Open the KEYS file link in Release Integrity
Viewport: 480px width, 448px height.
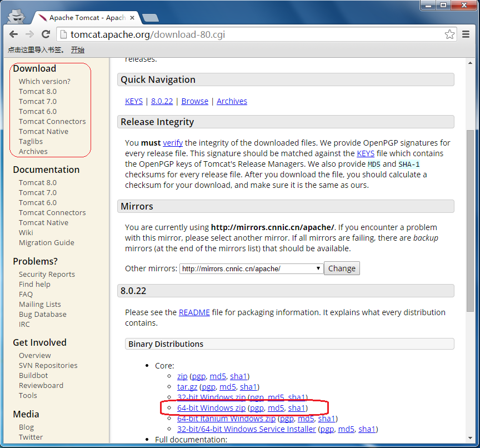[x=366, y=153]
